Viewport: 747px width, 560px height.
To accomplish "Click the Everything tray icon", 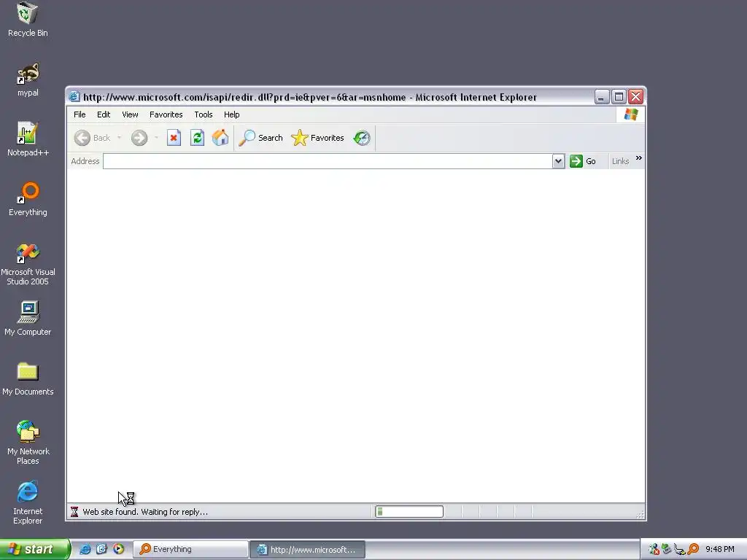I will 694,549.
